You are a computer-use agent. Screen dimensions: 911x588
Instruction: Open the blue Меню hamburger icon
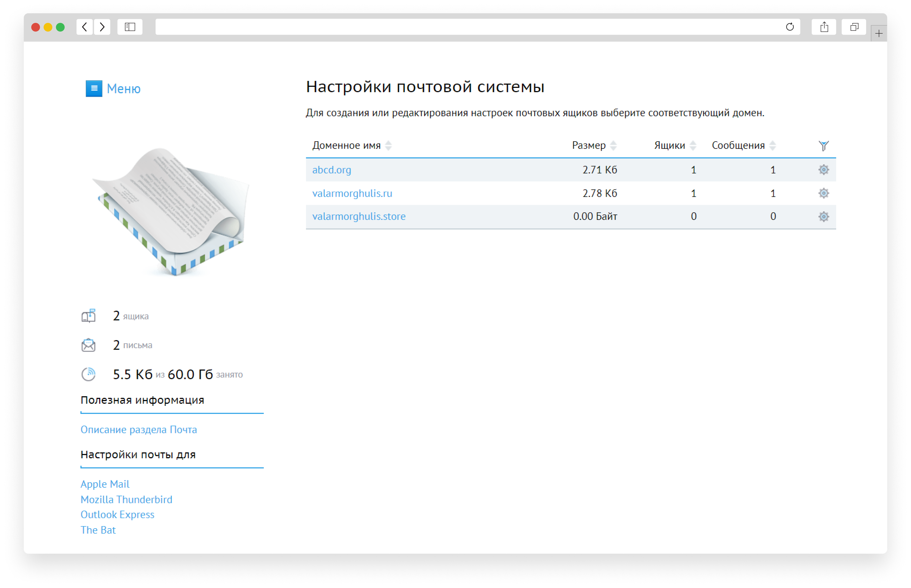[94, 89]
